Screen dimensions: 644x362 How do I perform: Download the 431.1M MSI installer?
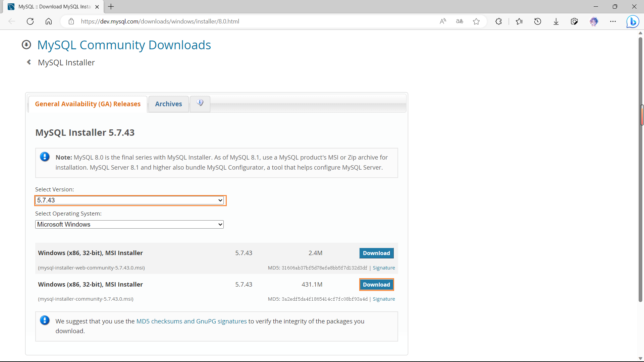[x=376, y=285]
